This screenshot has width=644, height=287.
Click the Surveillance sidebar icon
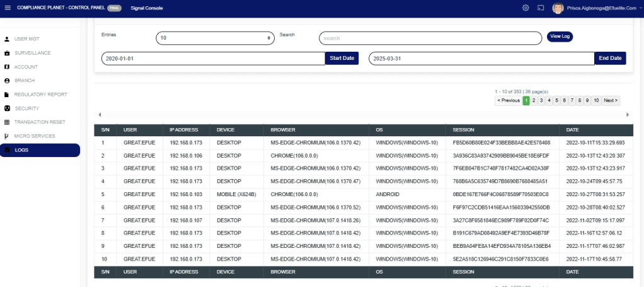7,53
